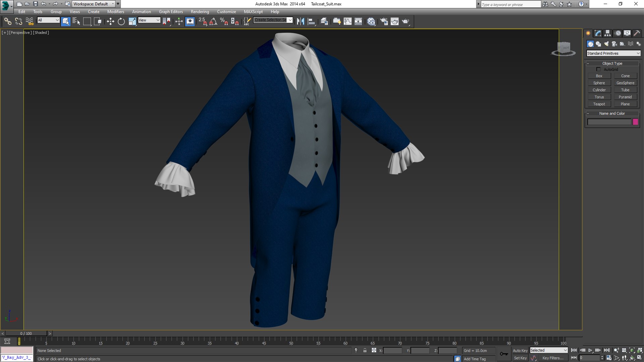This screenshot has width=644, height=362.
Task: Open Render Setup teapot icon
Action: [384, 21]
